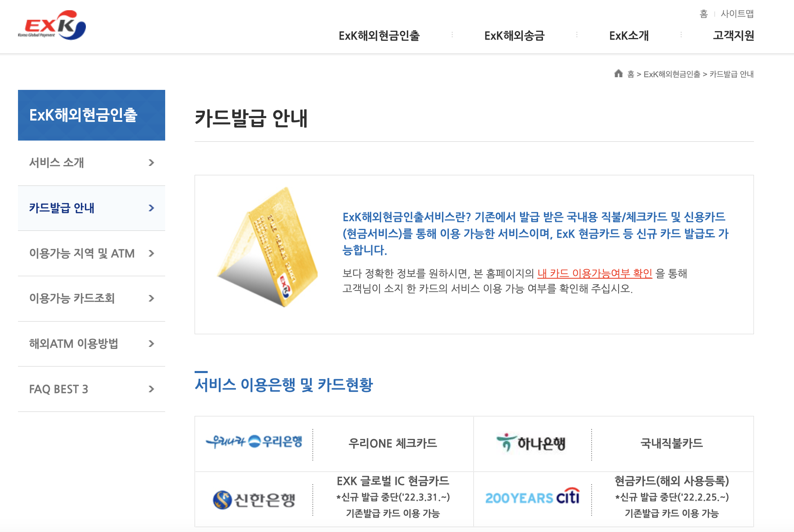
Task: Open the 카드발급 안내 sidebar chevron
Action: [x=151, y=208]
